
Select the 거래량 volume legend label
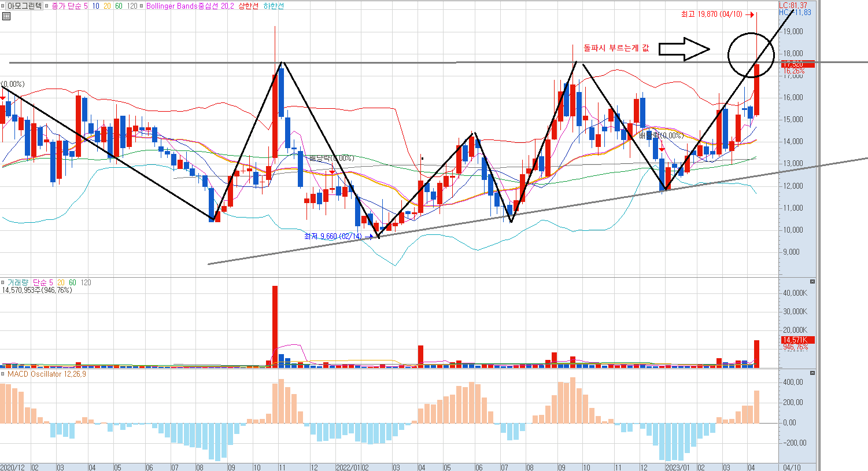coord(17,282)
